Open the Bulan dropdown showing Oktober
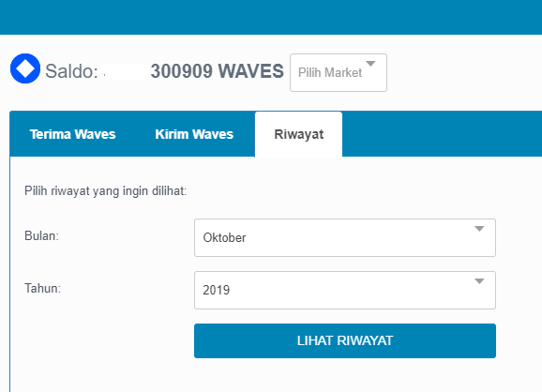The width and height of the screenshot is (542, 392). pyautogui.click(x=345, y=237)
